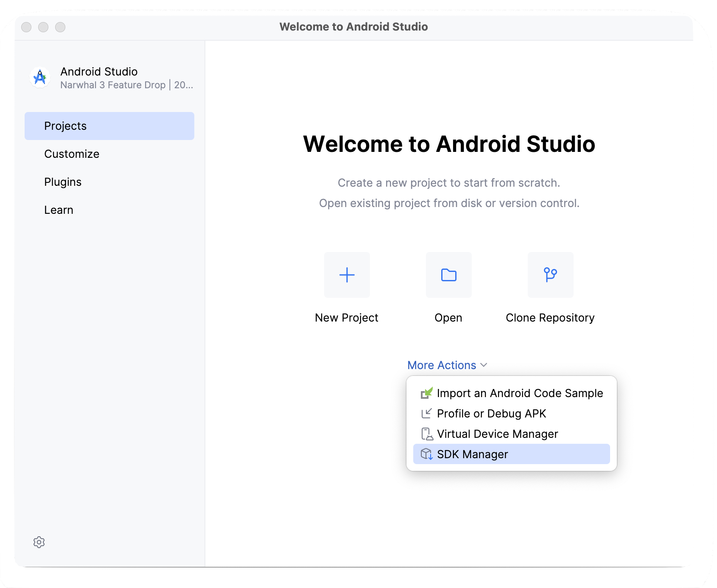The width and height of the screenshot is (717, 588).
Task: Select the Projects sidebar entry
Action: point(65,126)
